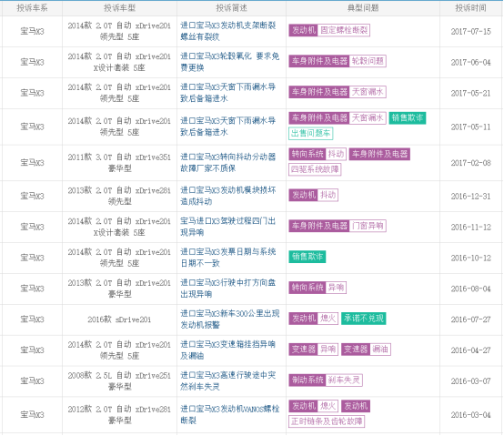The width and height of the screenshot is (504, 436).
Task: Select model '2008款 2.5L 自动 xDrive25i 豪华型'
Action: coord(119,381)
